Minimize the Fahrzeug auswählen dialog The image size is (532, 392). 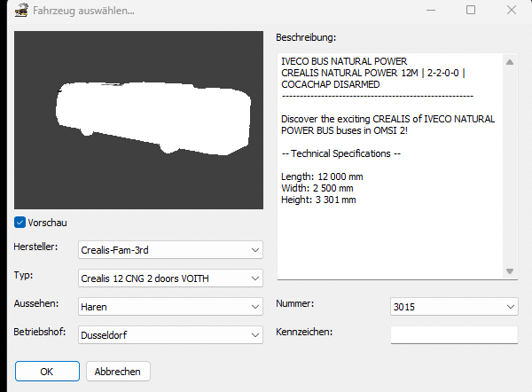[431, 10]
